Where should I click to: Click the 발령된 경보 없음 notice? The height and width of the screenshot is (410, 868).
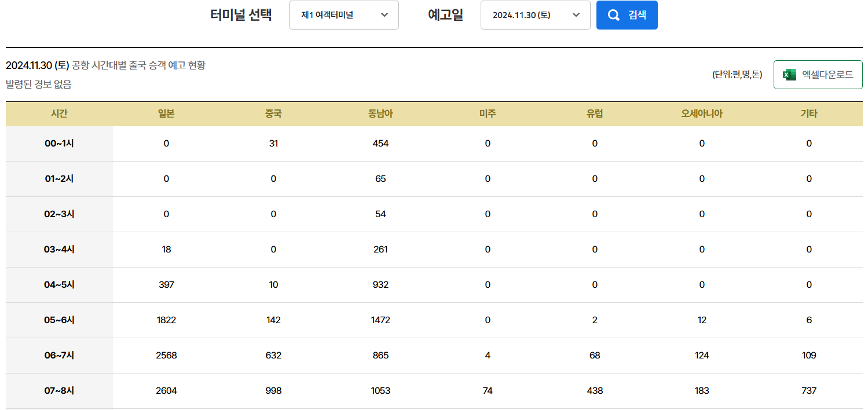[39, 85]
